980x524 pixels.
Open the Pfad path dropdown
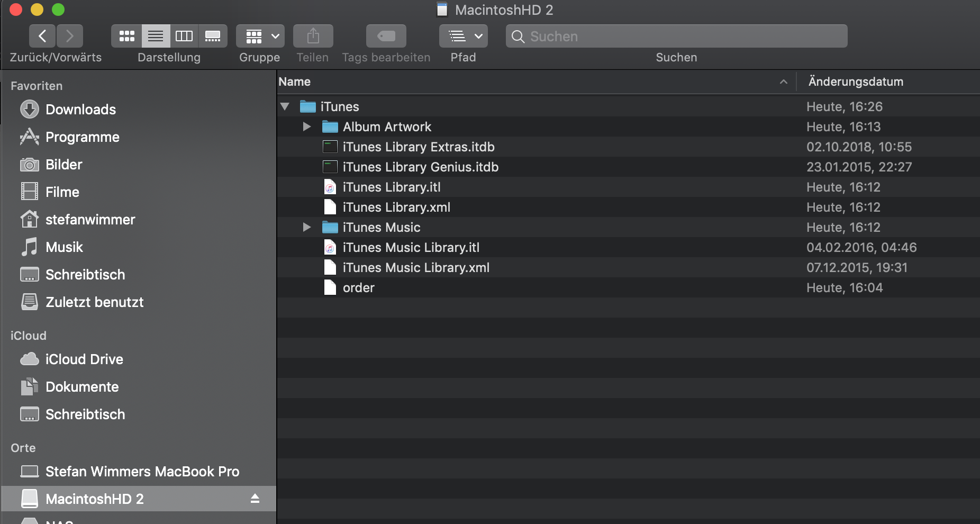(x=464, y=36)
